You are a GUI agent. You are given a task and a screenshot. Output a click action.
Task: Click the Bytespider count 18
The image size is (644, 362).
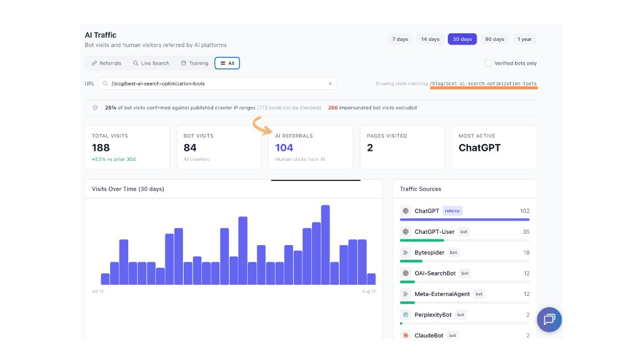(x=526, y=253)
